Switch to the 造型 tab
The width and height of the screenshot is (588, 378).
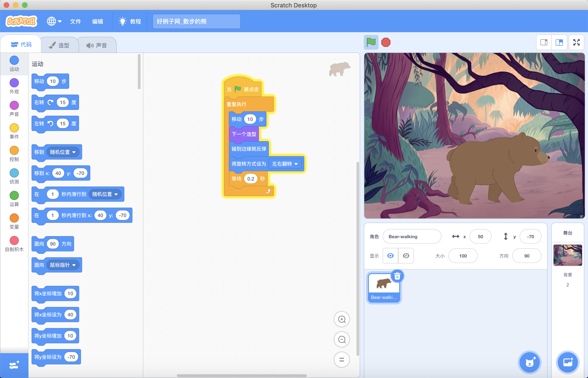coord(59,45)
